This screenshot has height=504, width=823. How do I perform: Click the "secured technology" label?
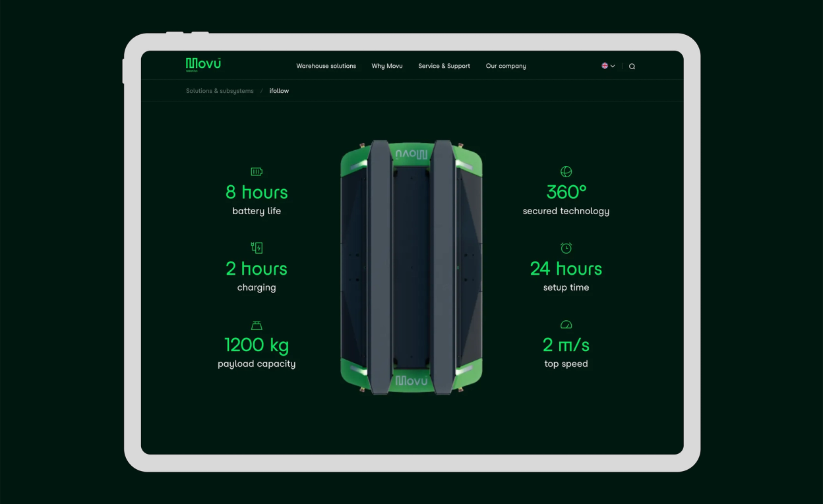(x=566, y=211)
